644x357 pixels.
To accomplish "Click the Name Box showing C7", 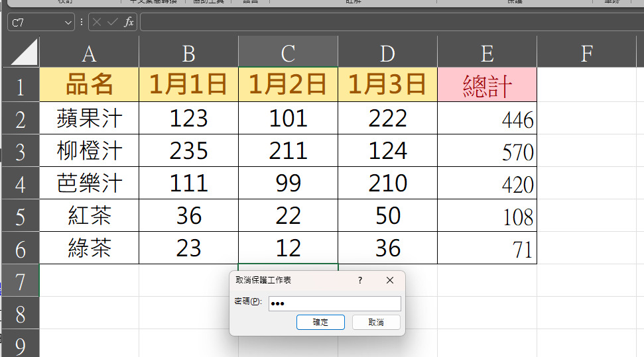I will tap(36, 23).
